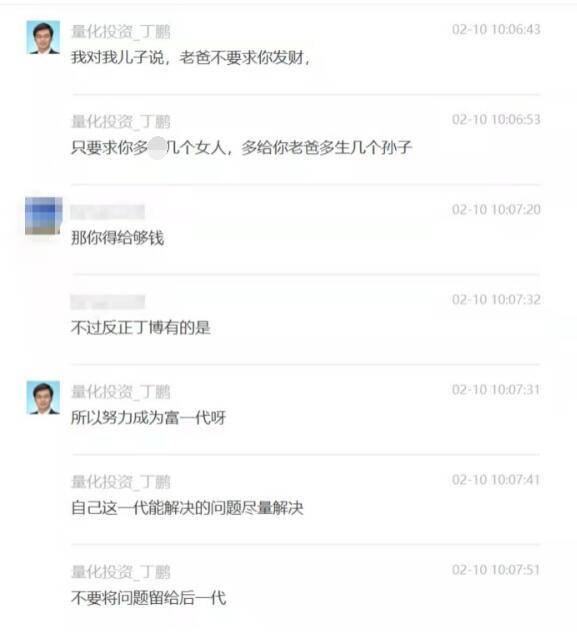
Task: Select the 02-10 10:06:53 timestamp
Action: point(496,120)
